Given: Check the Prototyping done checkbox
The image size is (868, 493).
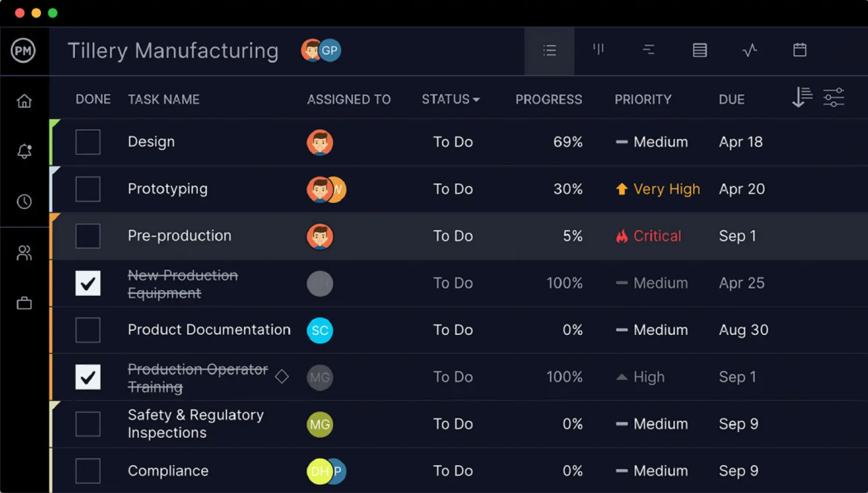Looking at the screenshot, I should pos(88,189).
